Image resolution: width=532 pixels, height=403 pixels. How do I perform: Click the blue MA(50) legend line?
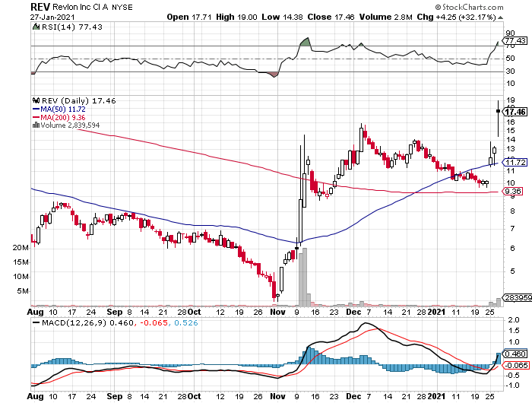[x=36, y=109]
